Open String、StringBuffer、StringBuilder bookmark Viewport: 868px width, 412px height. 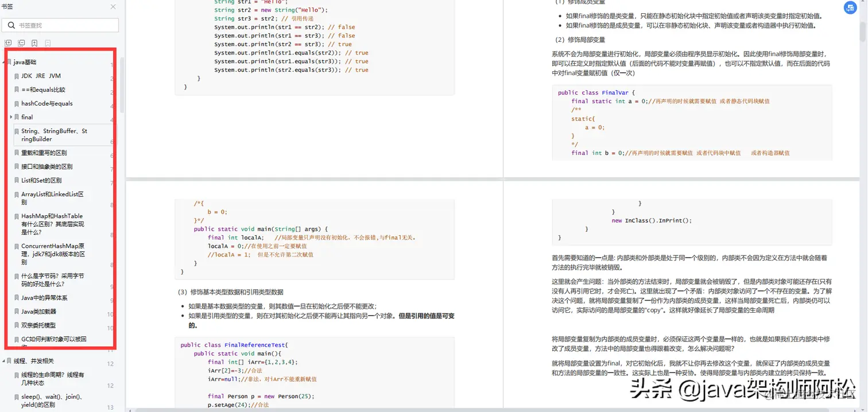[x=55, y=135]
